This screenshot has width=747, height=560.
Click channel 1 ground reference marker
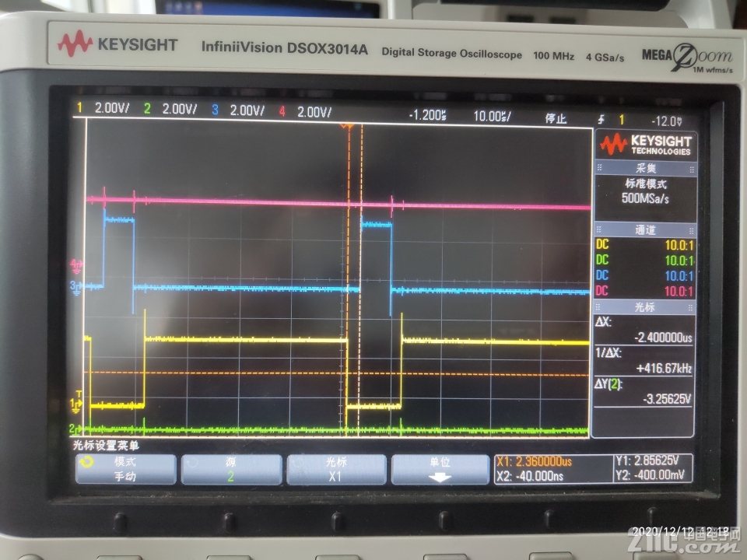[x=76, y=404]
